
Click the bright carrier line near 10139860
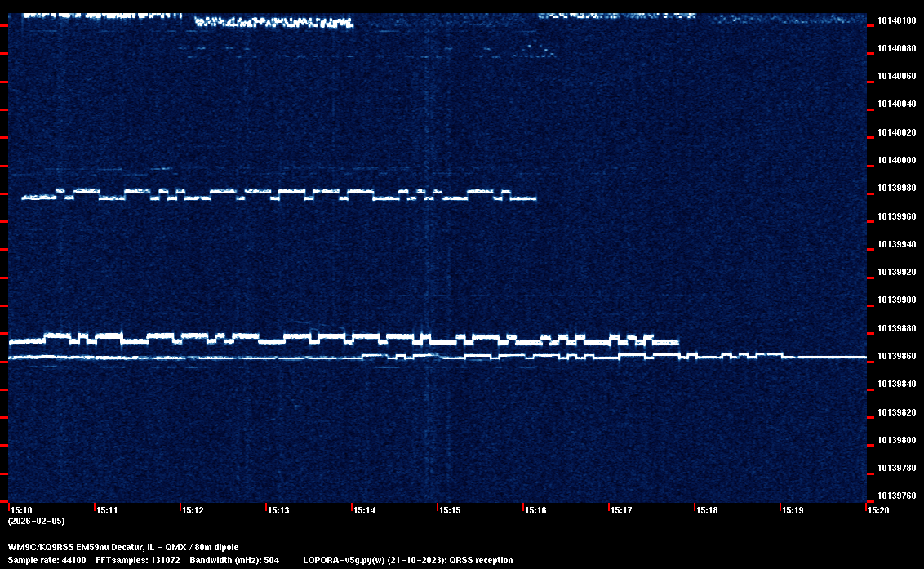tap(245, 358)
